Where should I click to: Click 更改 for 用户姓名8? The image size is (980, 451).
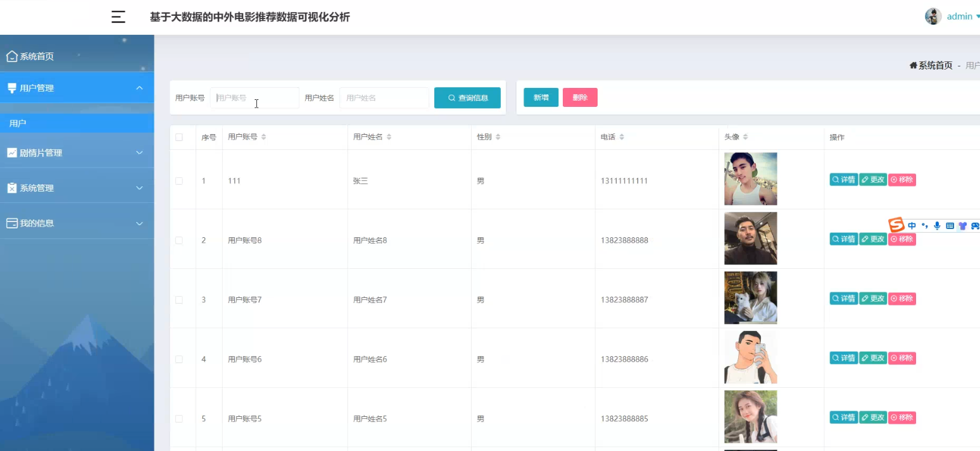tap(873, 239)
